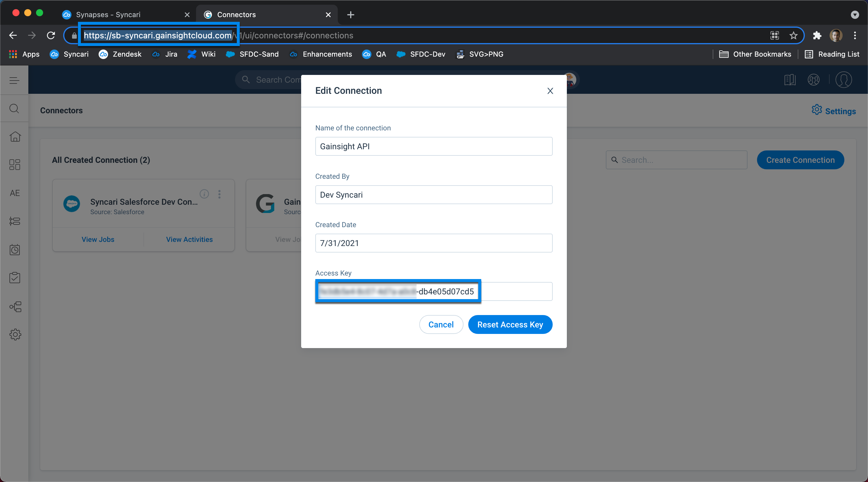Close the Connectors tab
The image size is (868, 482).
328,15
